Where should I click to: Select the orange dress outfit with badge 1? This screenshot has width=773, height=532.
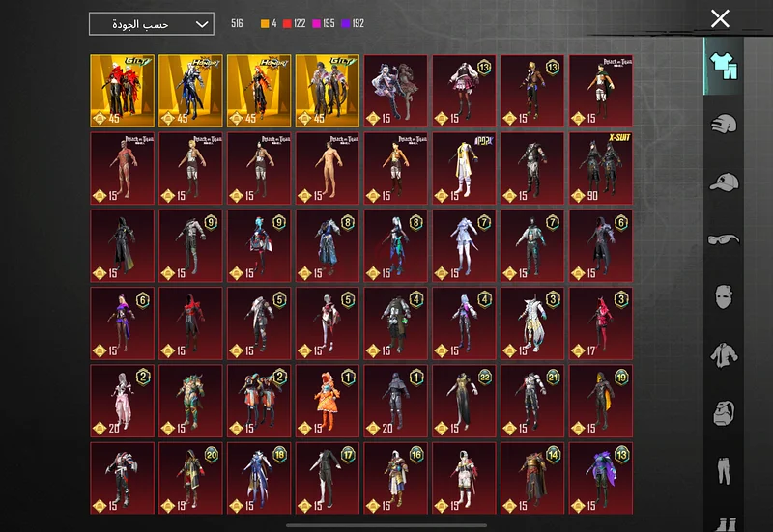(328, 401)
